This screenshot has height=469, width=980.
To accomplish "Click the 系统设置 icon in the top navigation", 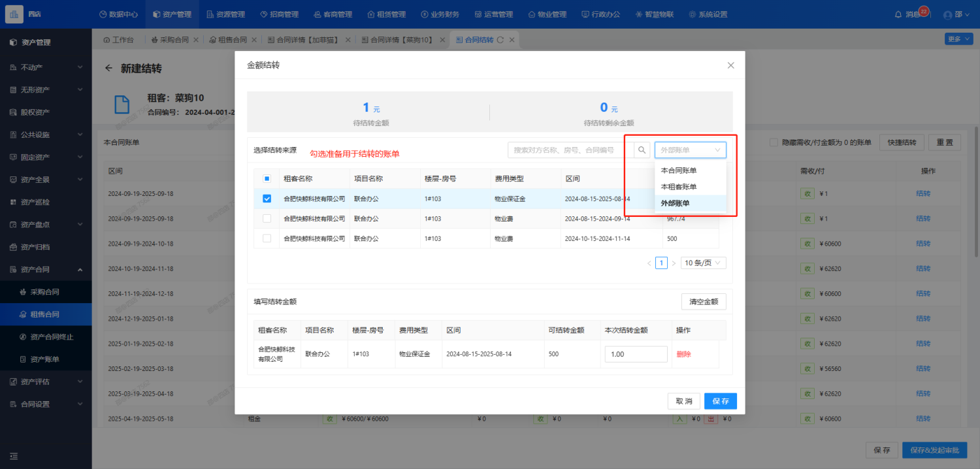I will point(692,14).
